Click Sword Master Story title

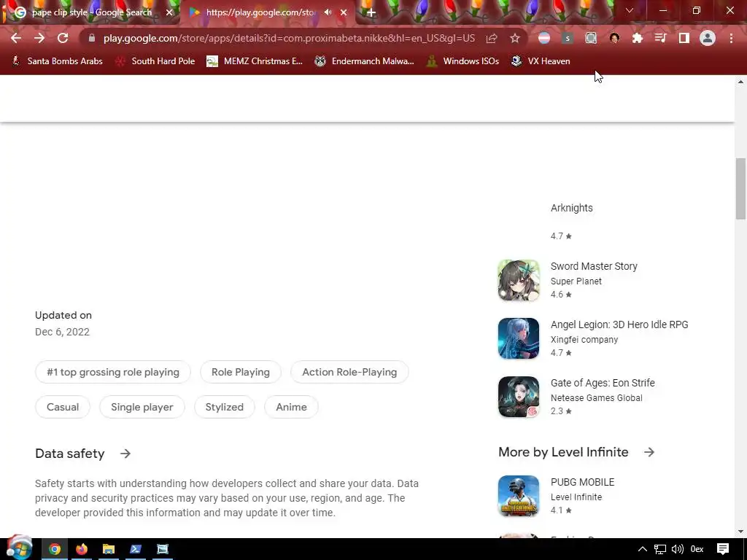coord(594,266)
